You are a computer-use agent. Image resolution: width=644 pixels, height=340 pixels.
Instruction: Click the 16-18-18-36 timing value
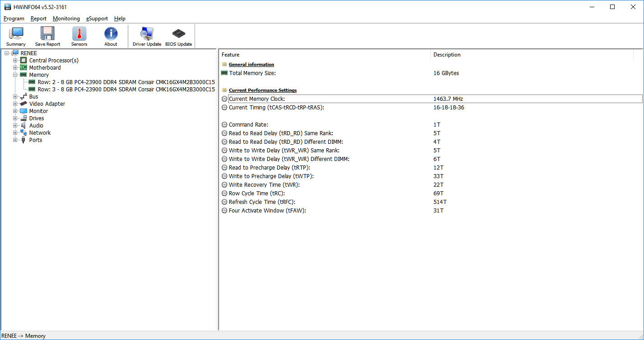pyautogui.click(x=449, y=107)
